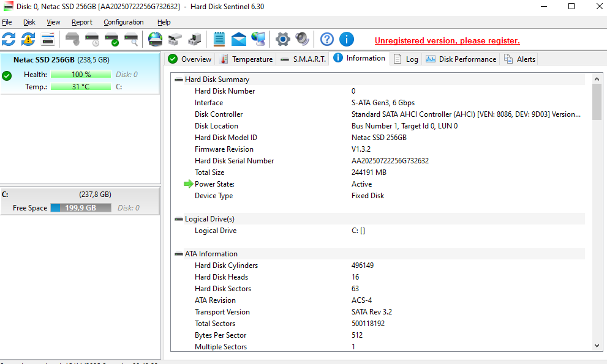This screenshot has height=364, width=607.
Task: Click the globe with disk toolbar icon
Action: (156, 40)
